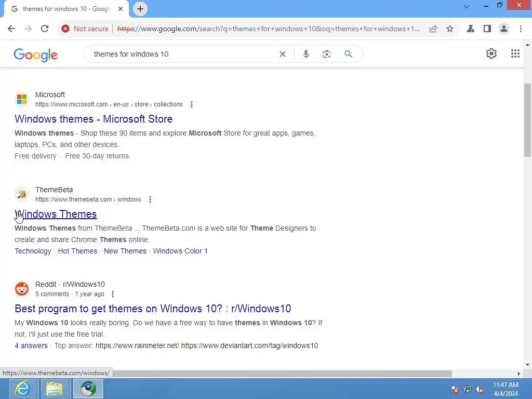Click the 'Microsoft' site name
The image size is (532, 399).
point(50,95)
